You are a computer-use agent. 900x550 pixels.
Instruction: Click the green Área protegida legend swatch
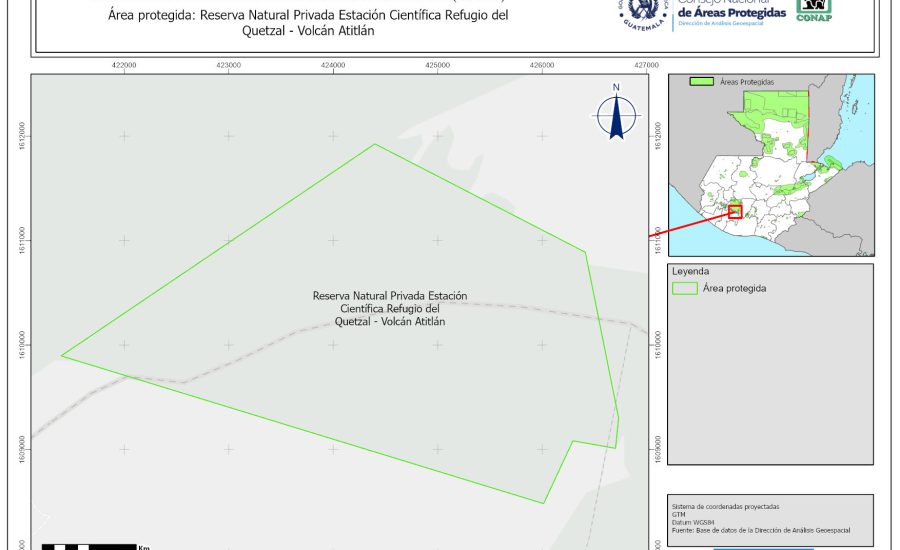point(685,288)
